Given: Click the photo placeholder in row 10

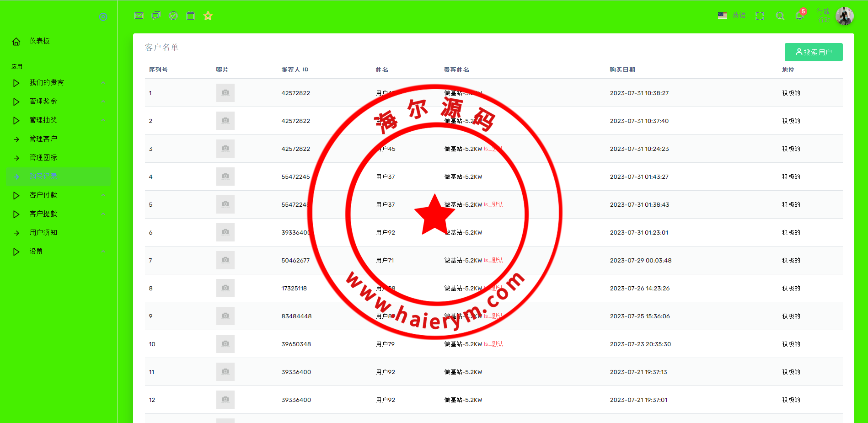Looking at the screenshot, I should (225, 344).
